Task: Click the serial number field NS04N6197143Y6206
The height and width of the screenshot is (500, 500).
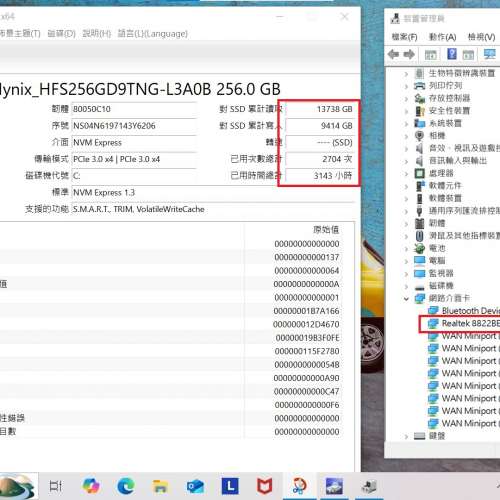Action: (x=134, y=126)
